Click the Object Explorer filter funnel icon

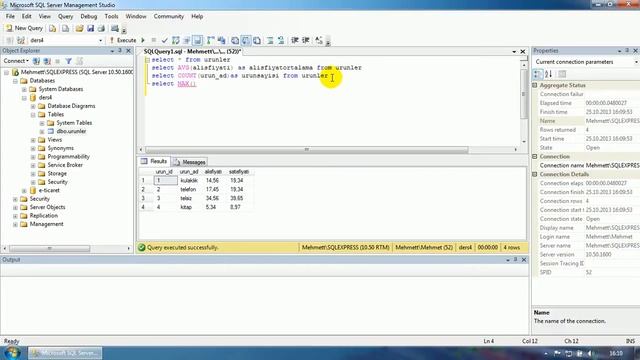coord(68,61)
